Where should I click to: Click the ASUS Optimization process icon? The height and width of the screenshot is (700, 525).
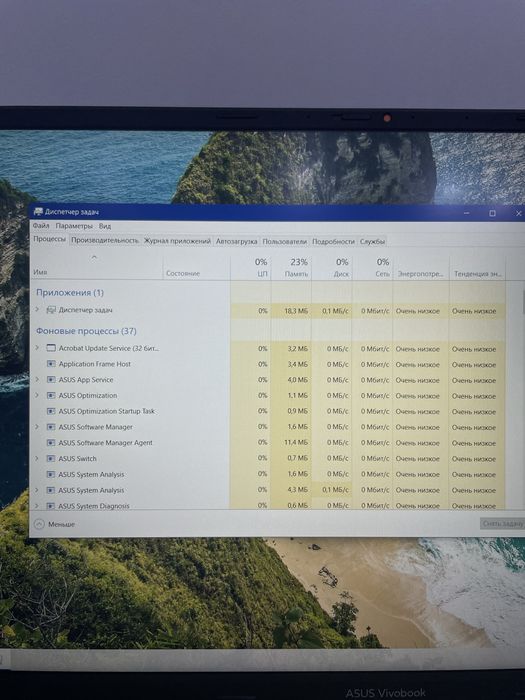point(51,396)
